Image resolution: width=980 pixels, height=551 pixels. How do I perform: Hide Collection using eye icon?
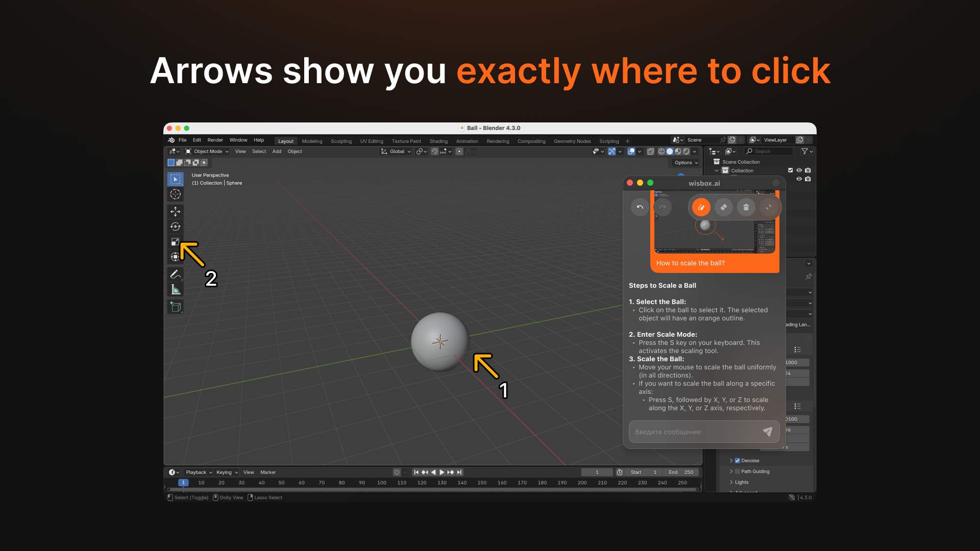[x=799, y=170]
